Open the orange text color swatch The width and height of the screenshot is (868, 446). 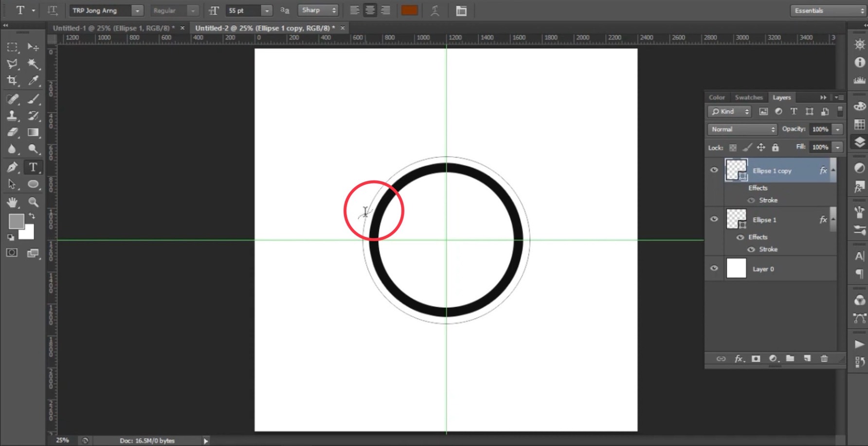click(x=409, y=11)
